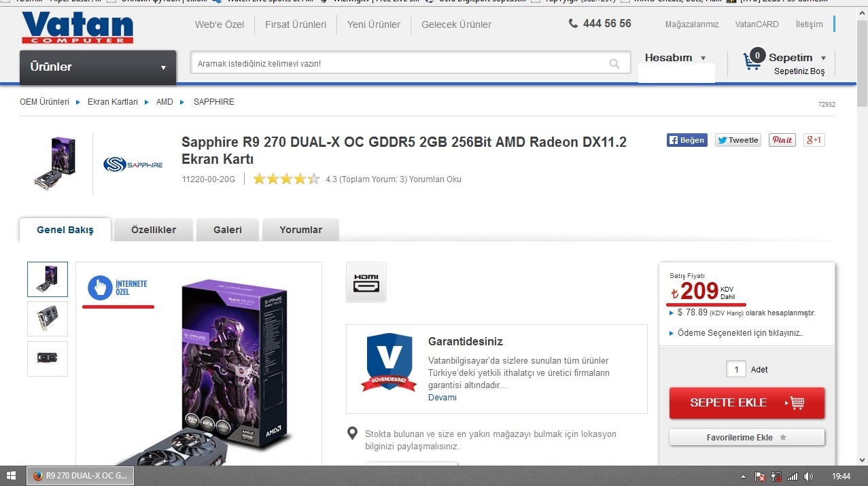Click the Vatan Computer logo
This screenshot has height=486, width=868.
point(77,28)
